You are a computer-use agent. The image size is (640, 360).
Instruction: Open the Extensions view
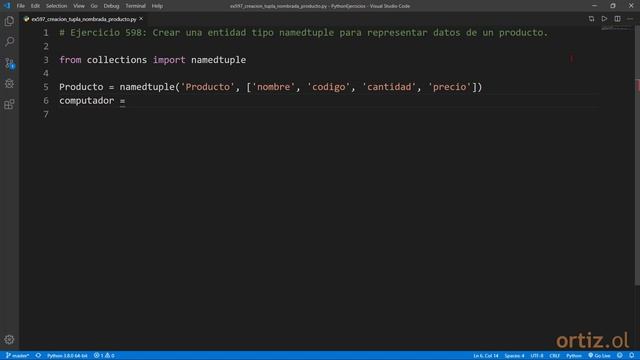pyautogui.click(x=9, y=104)
